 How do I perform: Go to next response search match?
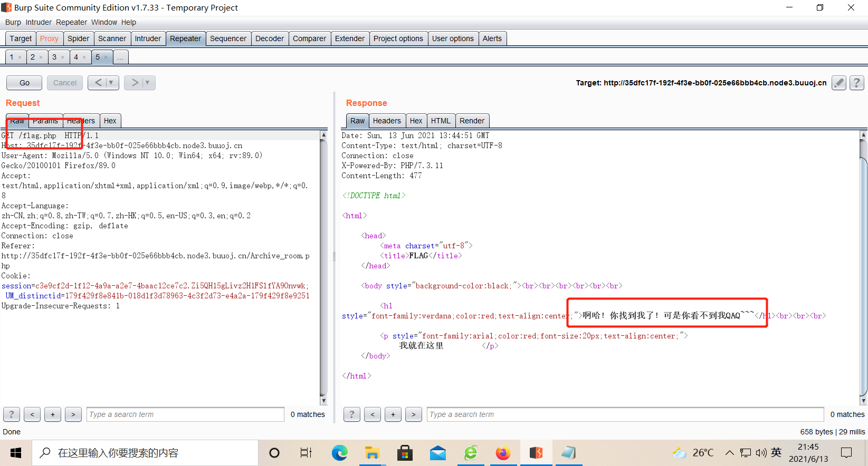click(414, 414)
